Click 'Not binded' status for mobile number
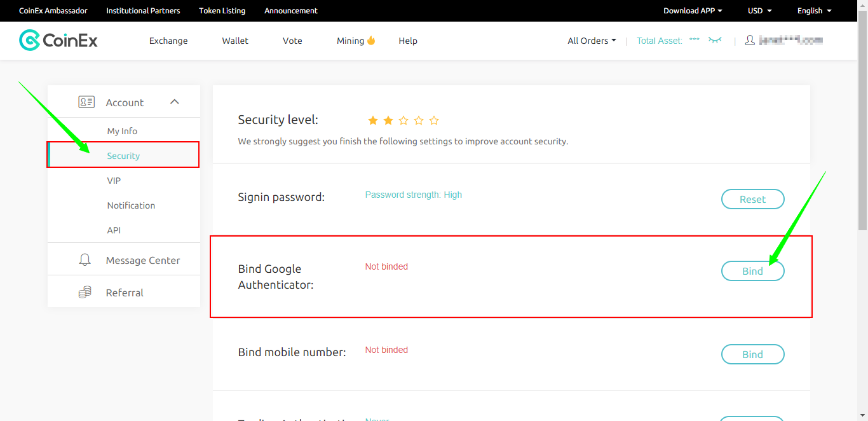The width and height of the screenshot is (868, 421). tap(386, 350)
